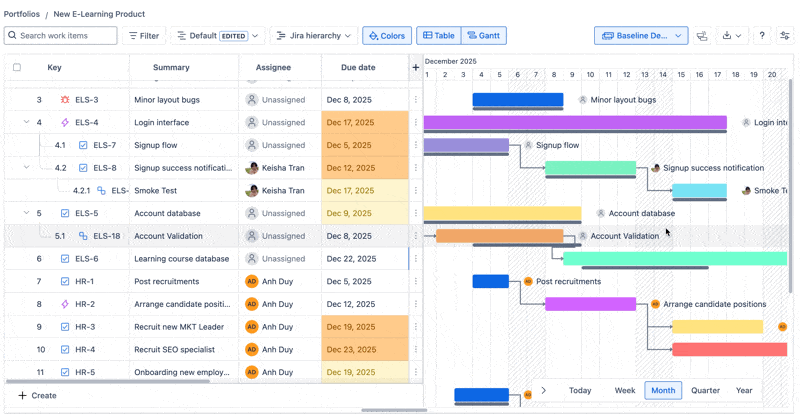
Task: Toggle the Colors button
Action: tap(387, 36)
